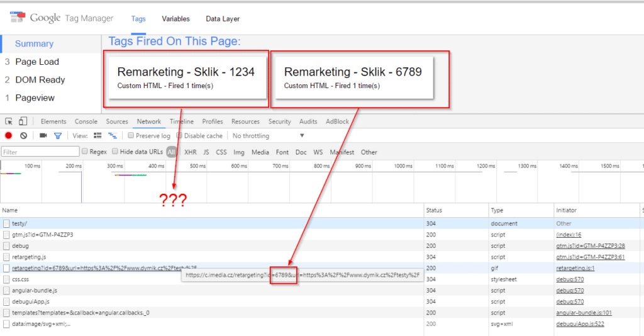Viewport: 644px width, 336px height.
Task: Filter requests by Other
Action: [x=369, y=152]
